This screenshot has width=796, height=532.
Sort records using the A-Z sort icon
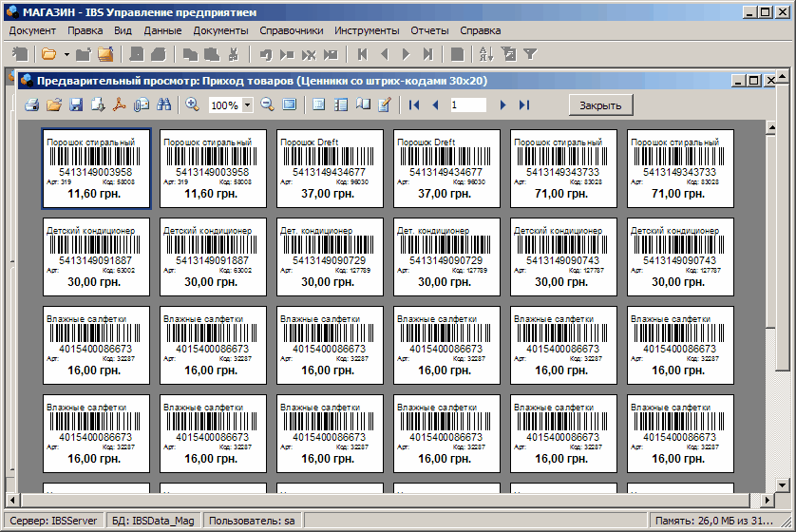[x=487, y=54]
